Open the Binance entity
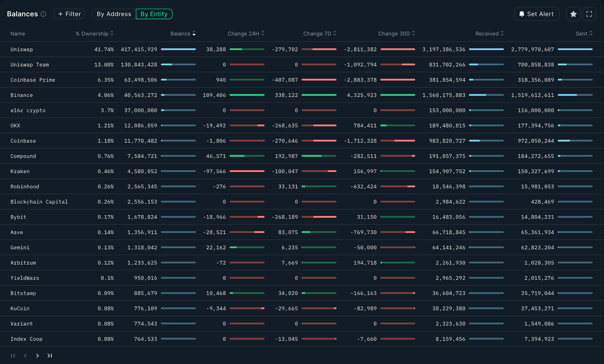Viewport: 604px width, 364px height. [22, 95]
